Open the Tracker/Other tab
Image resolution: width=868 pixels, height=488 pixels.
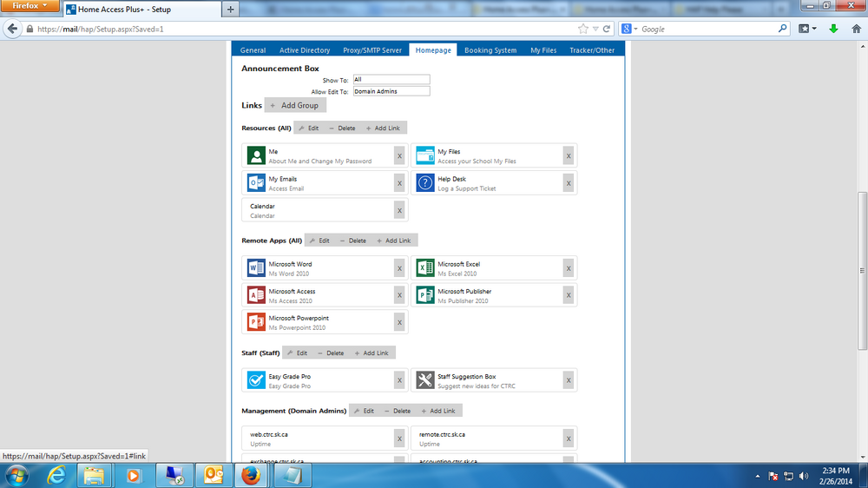tap(592, 49)
